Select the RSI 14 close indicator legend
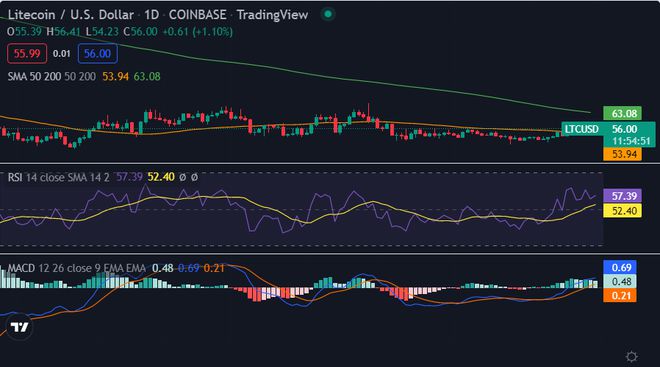The width and height of the screenshot is (660, 367). click(59, 177)
